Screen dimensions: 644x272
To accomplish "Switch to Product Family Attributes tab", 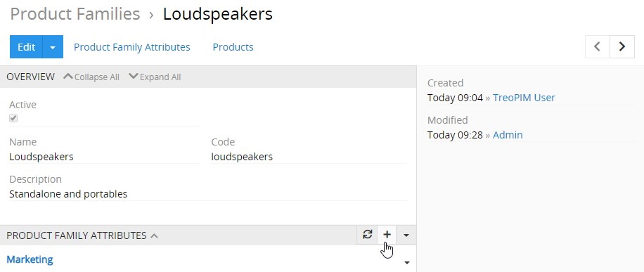I will pyautogui.click(x=132, y=47).
